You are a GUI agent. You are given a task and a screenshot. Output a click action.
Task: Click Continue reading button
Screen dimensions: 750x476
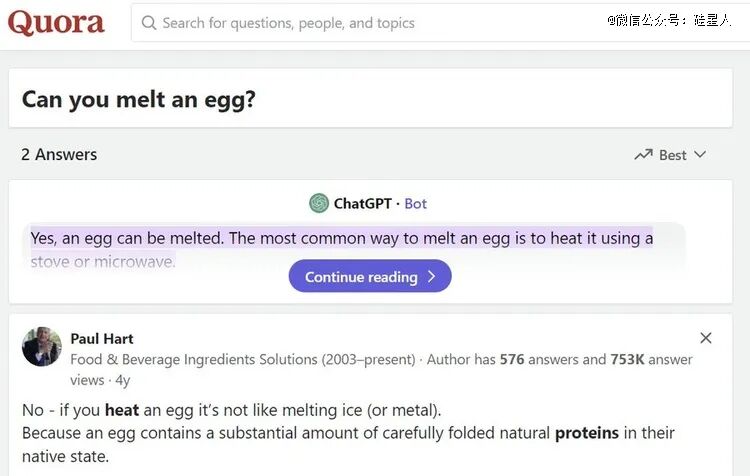coord(370,276)
